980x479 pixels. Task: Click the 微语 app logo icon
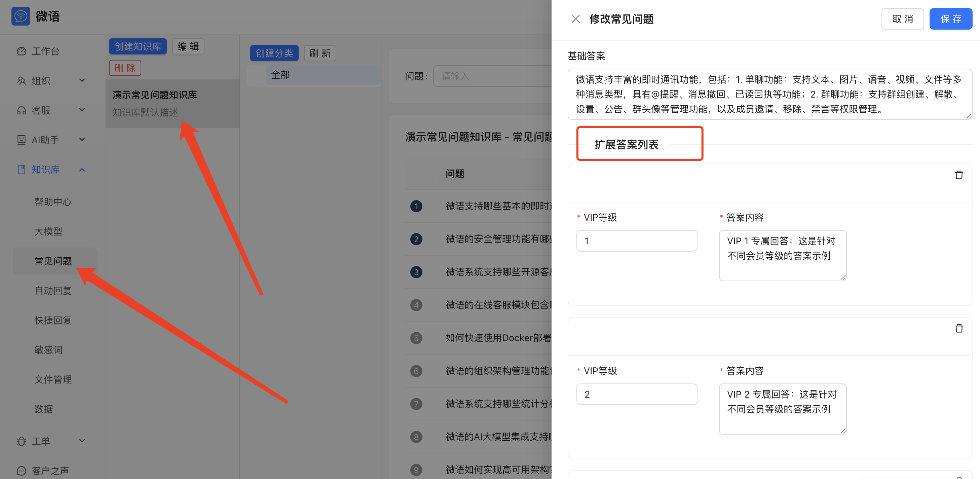[x=21, y=16]
